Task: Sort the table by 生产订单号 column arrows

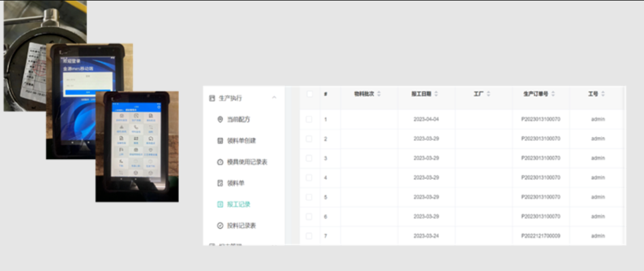Action: 553,94
